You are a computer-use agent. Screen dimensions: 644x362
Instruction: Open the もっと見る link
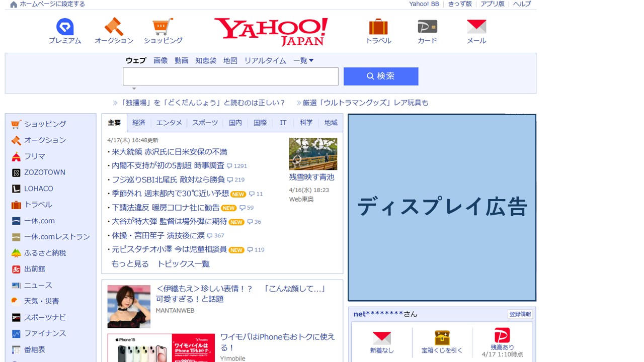130,264
